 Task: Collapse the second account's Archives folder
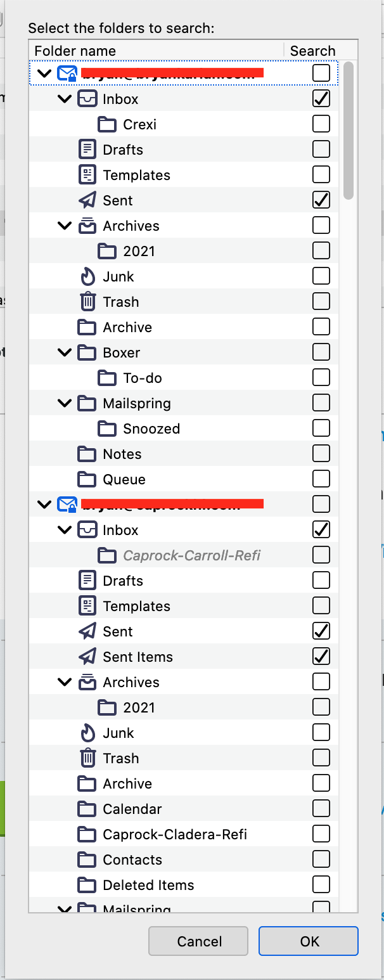[65, 682]
